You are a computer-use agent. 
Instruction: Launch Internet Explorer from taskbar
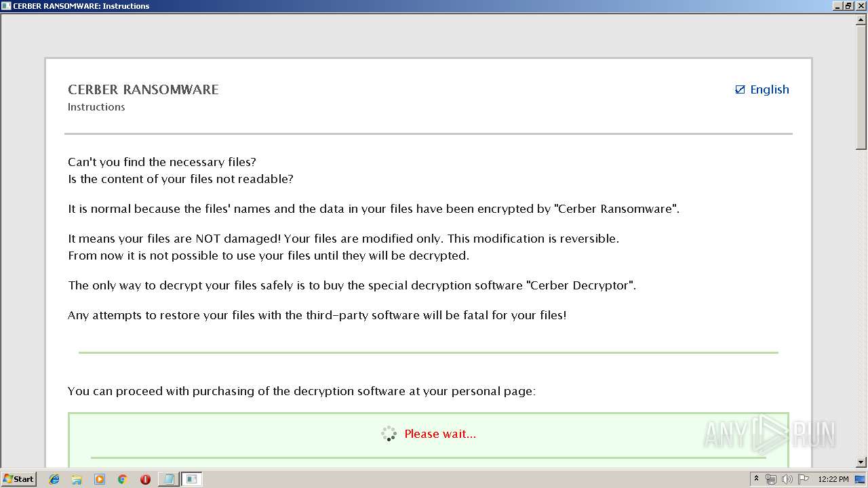[x=54, y=479]
